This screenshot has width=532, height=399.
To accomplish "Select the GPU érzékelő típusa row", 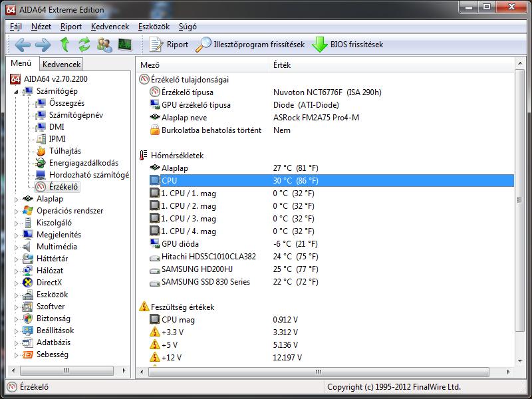I will [x=326, y=105].
